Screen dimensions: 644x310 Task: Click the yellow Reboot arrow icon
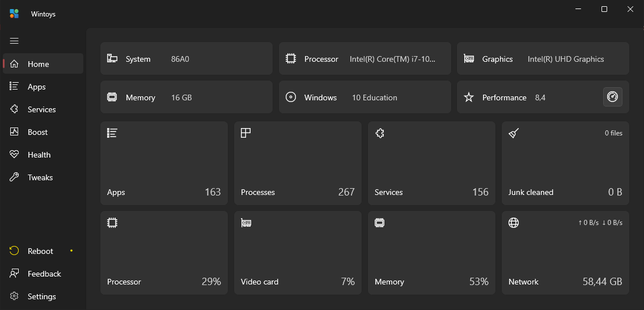point(14,251)
